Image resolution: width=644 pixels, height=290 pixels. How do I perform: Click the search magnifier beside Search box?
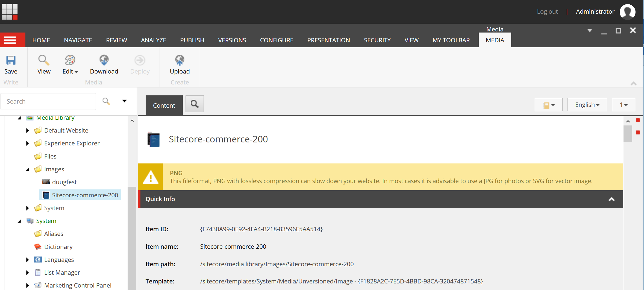click(x=106, y=101)
